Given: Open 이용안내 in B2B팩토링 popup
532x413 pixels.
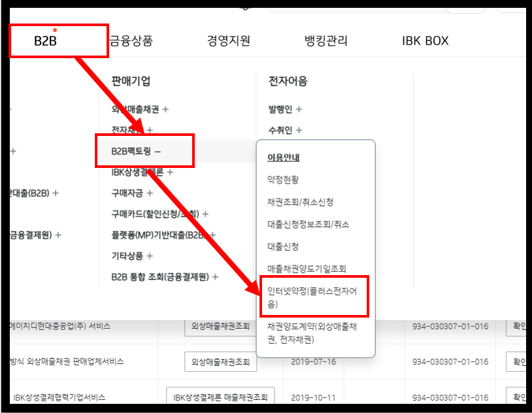Looking at the screenshot, I should pos(283,157).
